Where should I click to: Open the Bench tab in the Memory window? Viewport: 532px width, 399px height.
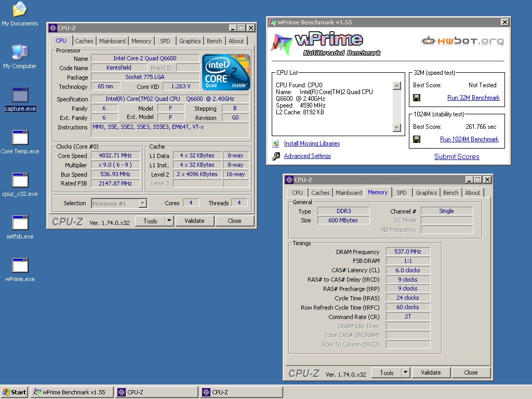(x=451, y=193)
